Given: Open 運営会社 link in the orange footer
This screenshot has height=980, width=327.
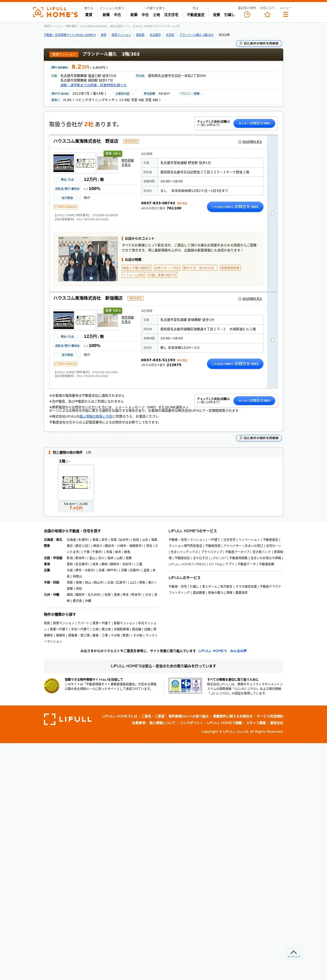Looking at the screenshot, I should tap(277, 723).
